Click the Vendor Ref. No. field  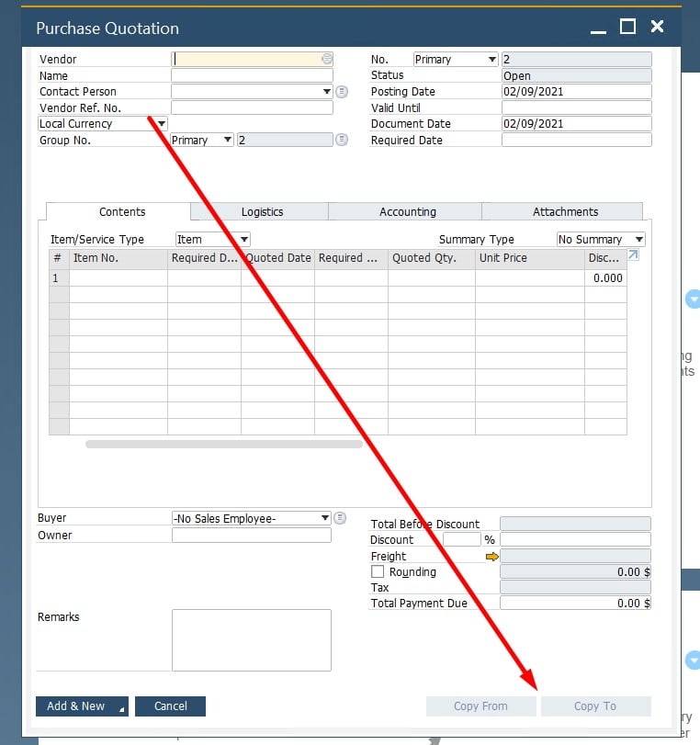click(252, 107)
